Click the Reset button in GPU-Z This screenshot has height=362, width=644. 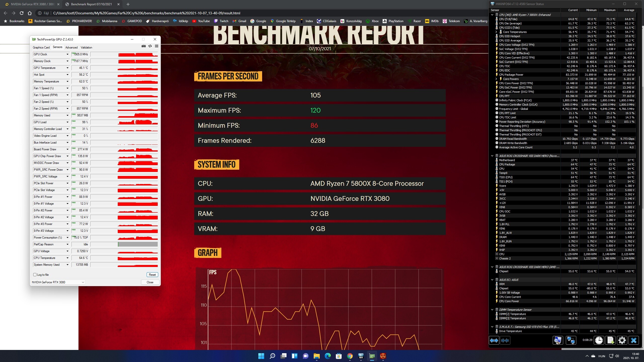coord(152,275)
